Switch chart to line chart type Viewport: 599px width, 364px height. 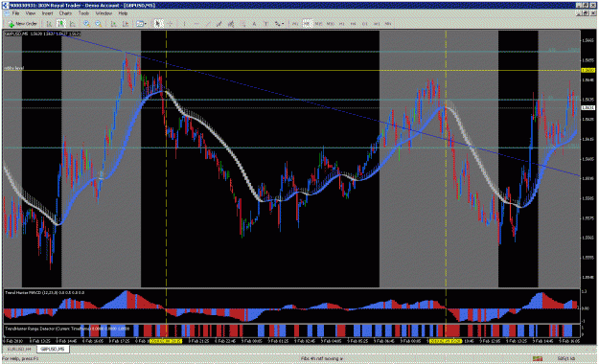click(x=73, y=24)
